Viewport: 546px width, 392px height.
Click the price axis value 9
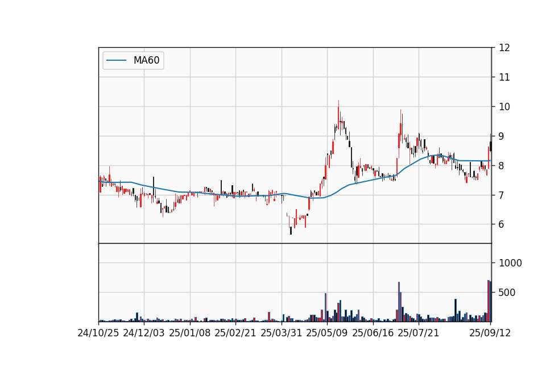(502, 136)
